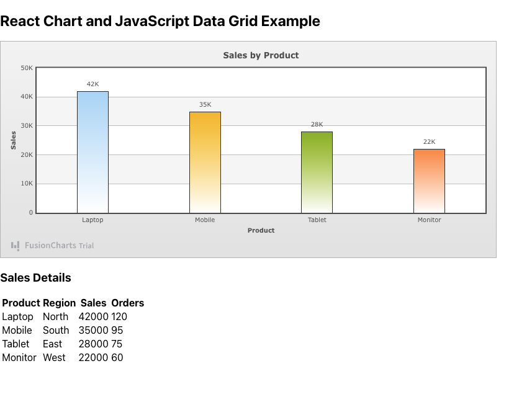Viewport: 532px width, 415px height.
Task: Click the orange Monitor bar in chart
Action: coord(429,181)
